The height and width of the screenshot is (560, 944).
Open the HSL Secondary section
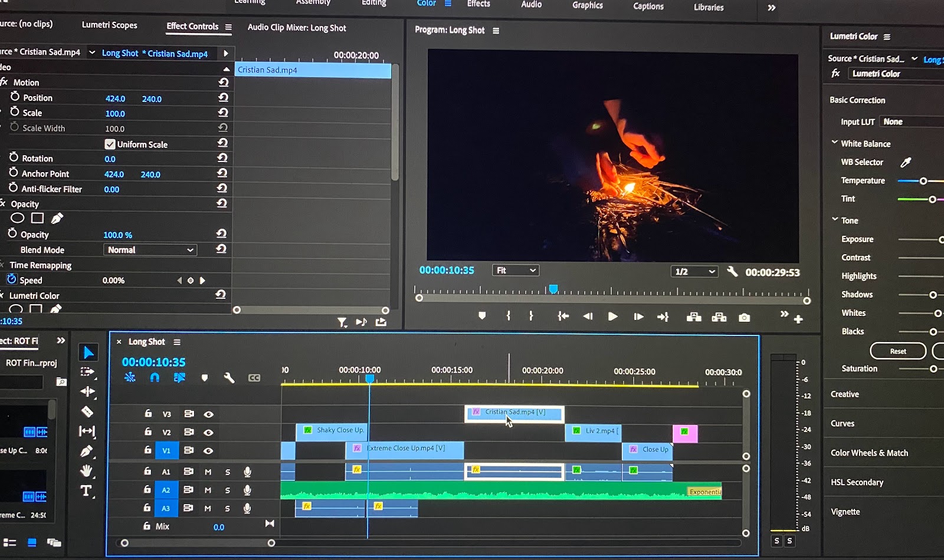coord(857,483)
